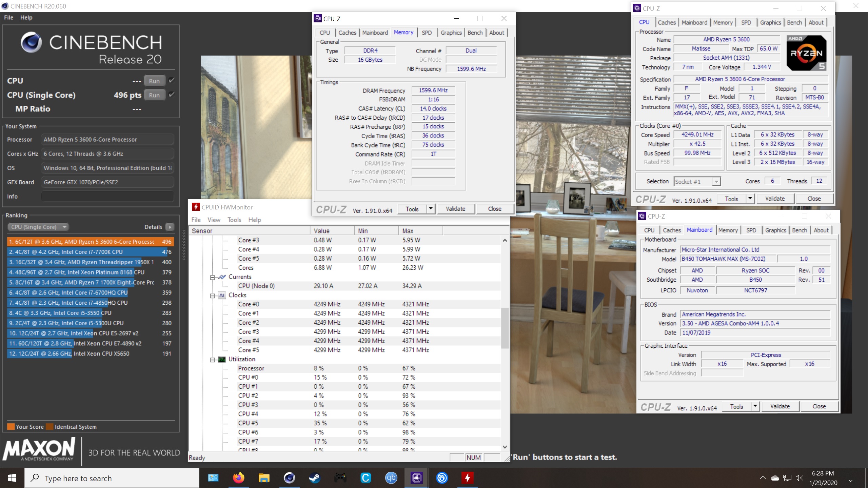Open Tools dropdown arrow in Memory CPU-Z window
868x488 pixels.
pos(431,209)
